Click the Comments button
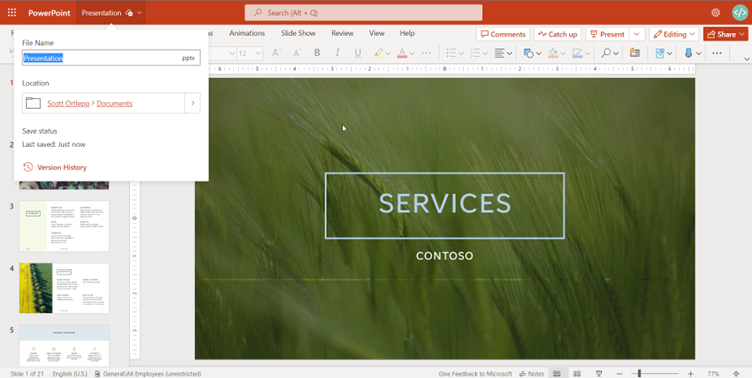752x378 pixels. (x=503, y=34)
